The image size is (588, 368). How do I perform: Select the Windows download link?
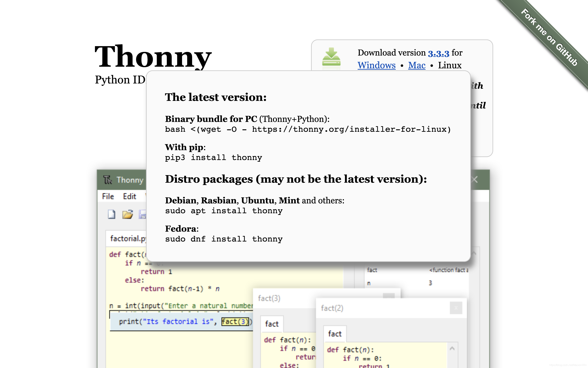tap(376, 65)
